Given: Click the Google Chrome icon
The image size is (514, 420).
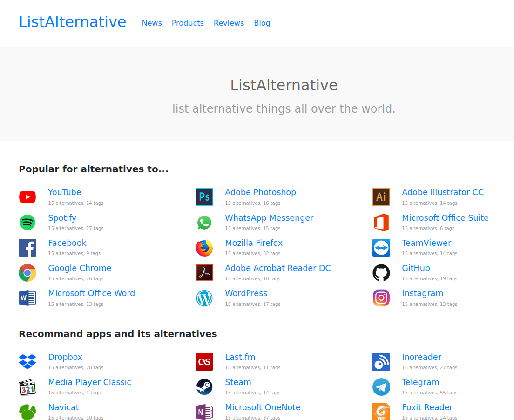Looking at the screenshot, I should point(27,273).
